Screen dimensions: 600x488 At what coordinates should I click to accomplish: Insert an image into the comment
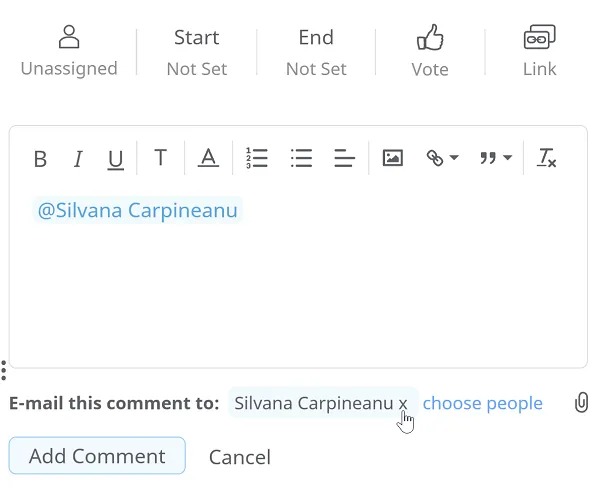coord(392,158)
